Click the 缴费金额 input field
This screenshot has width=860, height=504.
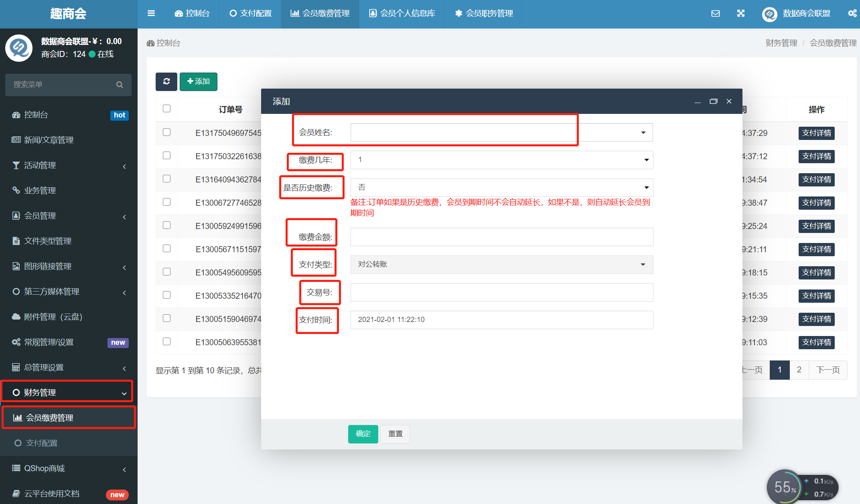[x=501, y=237]
